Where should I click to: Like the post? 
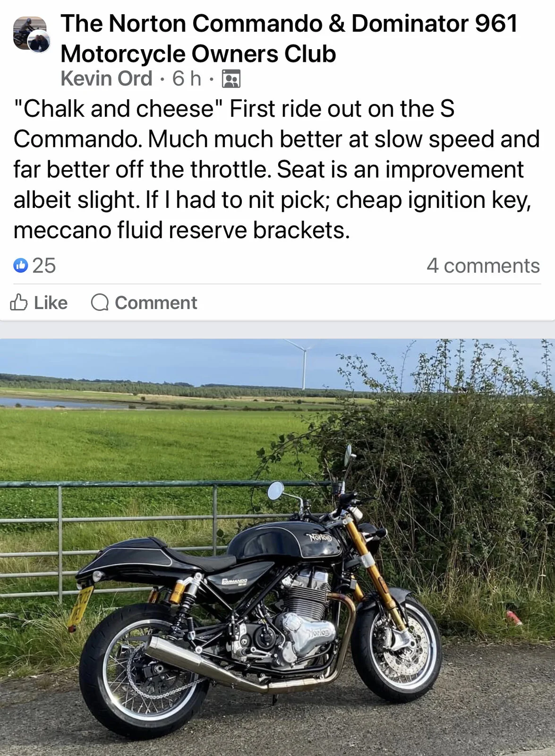(39, 302)
